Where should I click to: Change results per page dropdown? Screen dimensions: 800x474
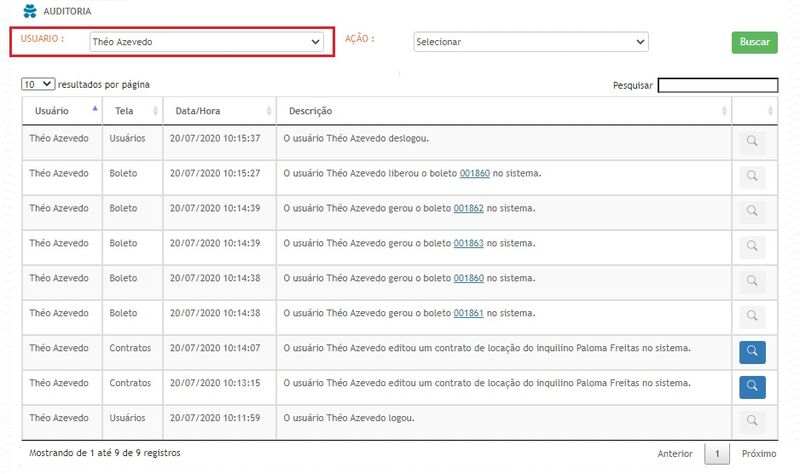coord(38,85)
